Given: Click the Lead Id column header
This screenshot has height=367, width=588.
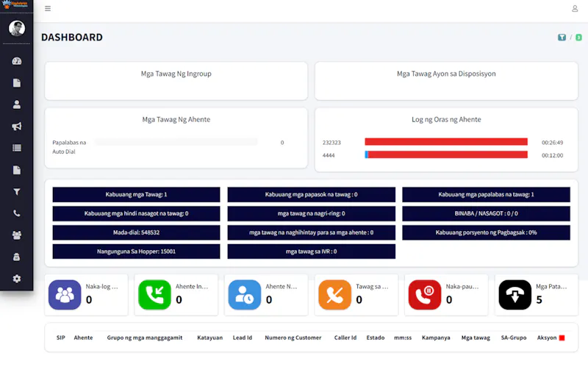Looking at the screenshot, I should (243, 338).
